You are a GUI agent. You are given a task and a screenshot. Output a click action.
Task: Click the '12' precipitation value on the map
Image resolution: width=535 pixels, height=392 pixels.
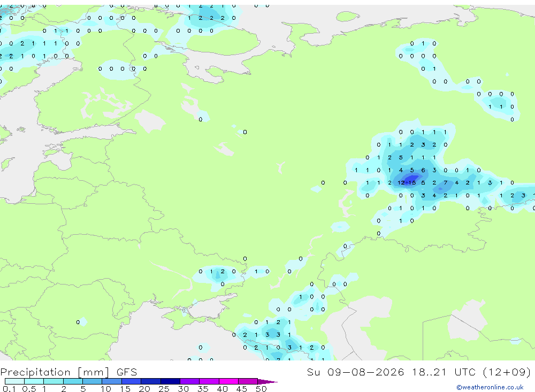pos(401,183)
